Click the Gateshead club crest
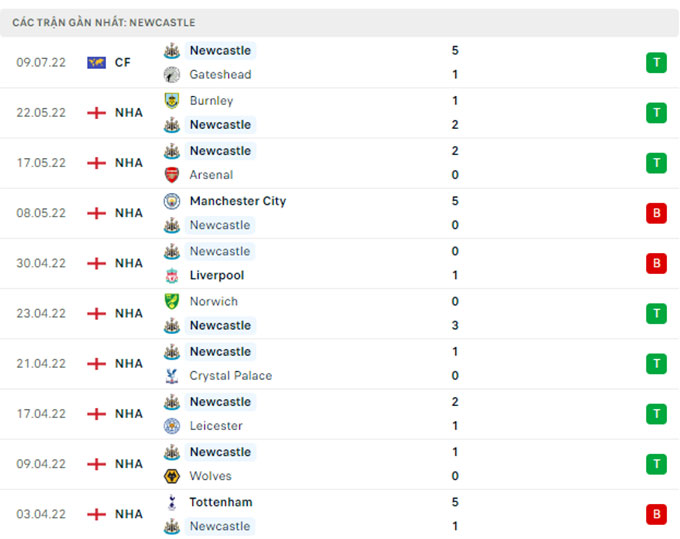The width and height of the screenshot is (680, 539). point(172,75)
